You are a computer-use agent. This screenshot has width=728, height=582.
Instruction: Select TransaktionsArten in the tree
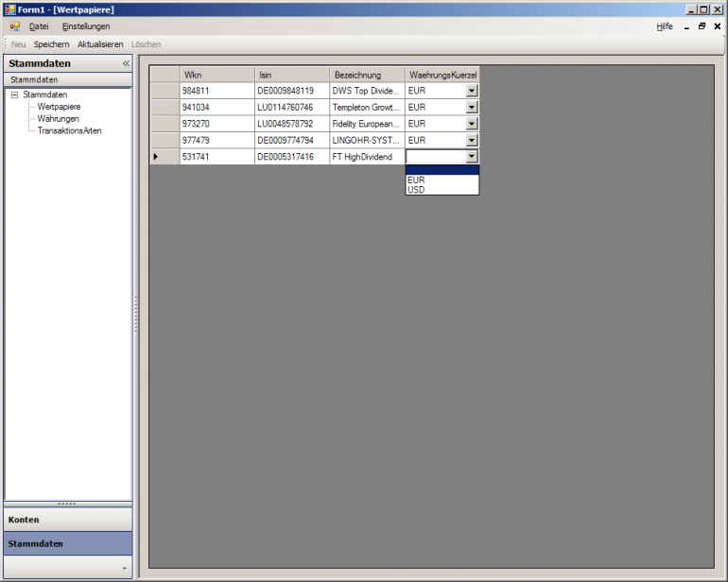[70, 131]
